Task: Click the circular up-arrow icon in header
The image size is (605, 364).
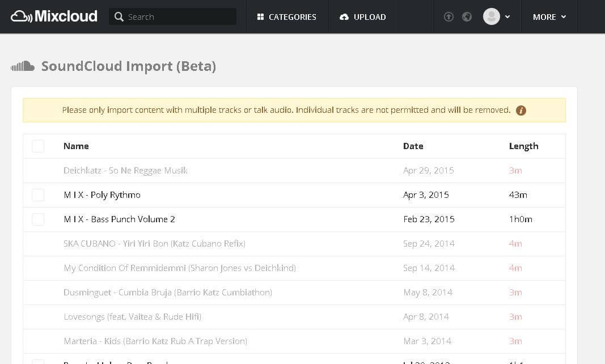Action: pyautogui.click(x=449, y=17)
